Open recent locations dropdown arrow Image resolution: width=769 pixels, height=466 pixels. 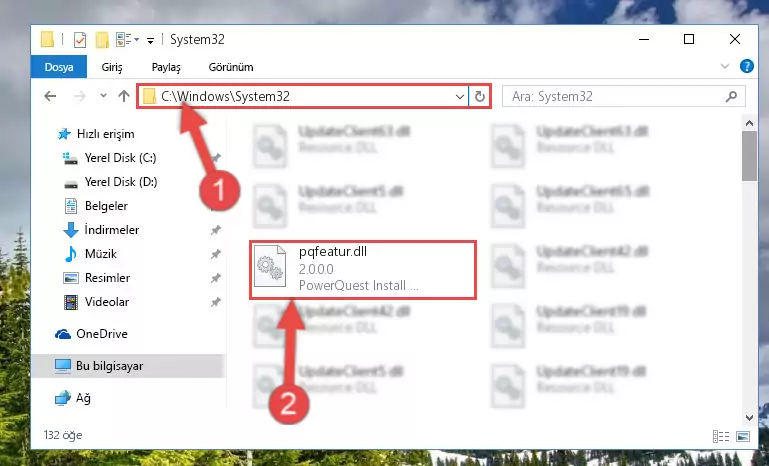103,96
